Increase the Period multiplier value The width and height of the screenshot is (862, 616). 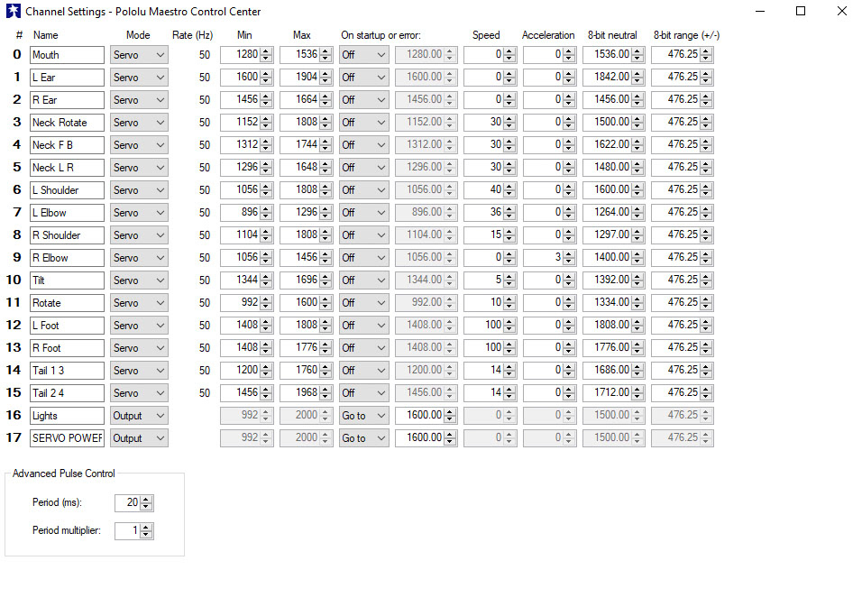146,528
